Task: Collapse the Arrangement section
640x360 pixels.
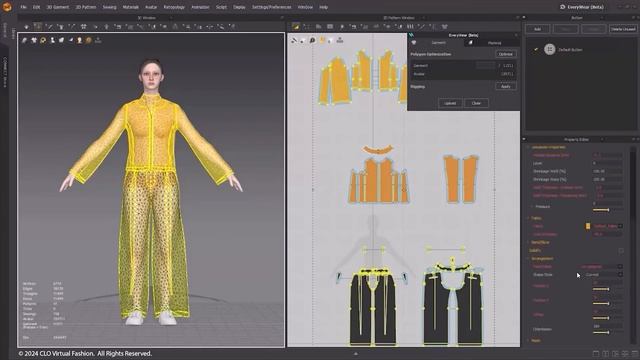Action: (x=528, y=259)
